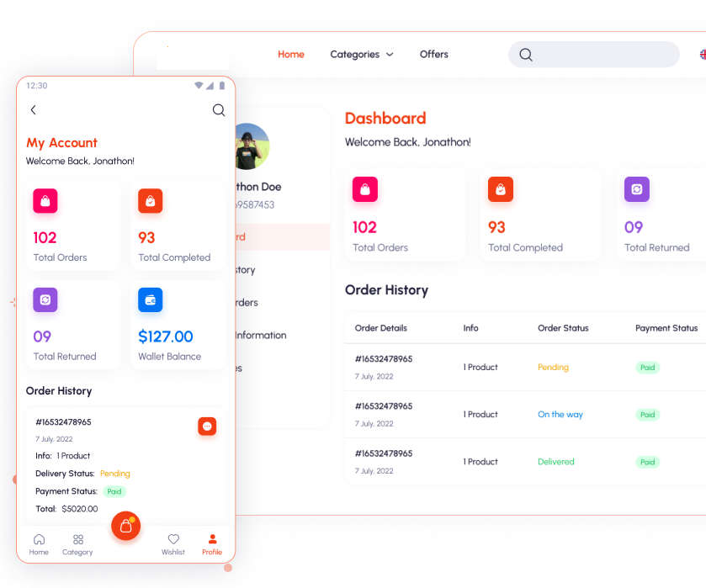
Task: Tap the Wishlist heart icon
Action: (x=173, y=539)
